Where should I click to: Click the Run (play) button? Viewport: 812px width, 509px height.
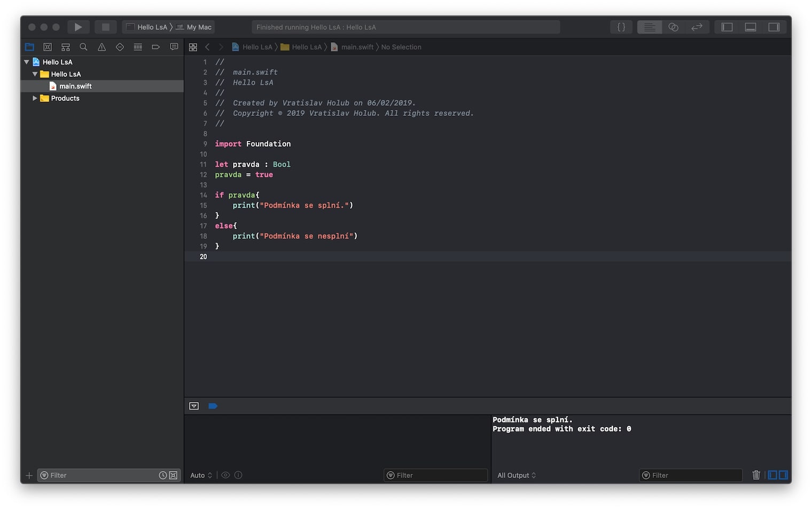pyautogui.click(x=78, y=27)
